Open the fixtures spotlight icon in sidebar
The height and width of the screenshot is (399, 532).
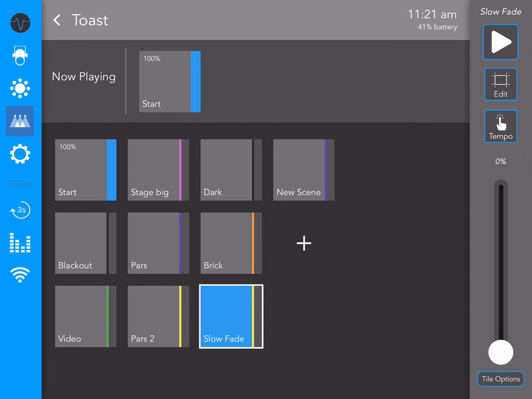click(x=20, y=55)
